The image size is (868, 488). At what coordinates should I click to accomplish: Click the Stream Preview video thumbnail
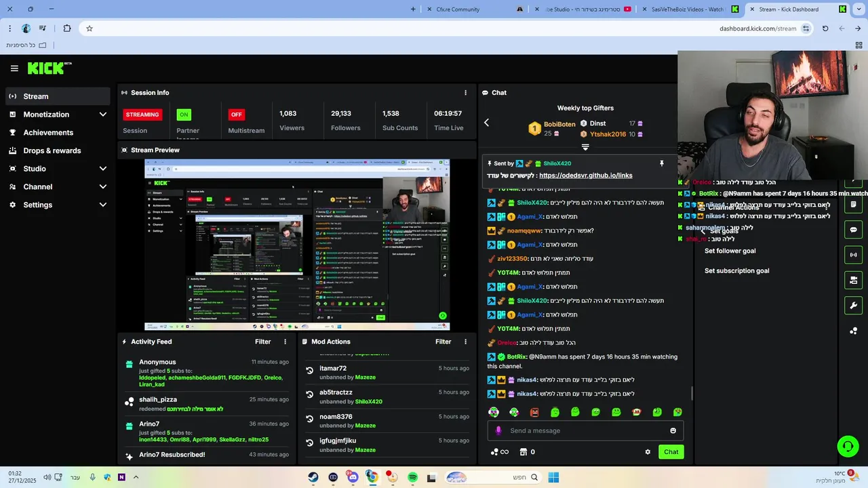(x=297, y=245)
